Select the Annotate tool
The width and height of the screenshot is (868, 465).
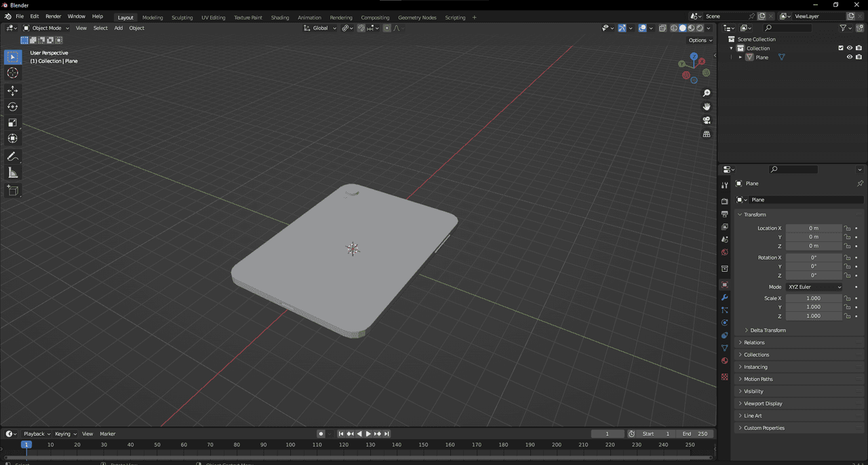point(13,157)
